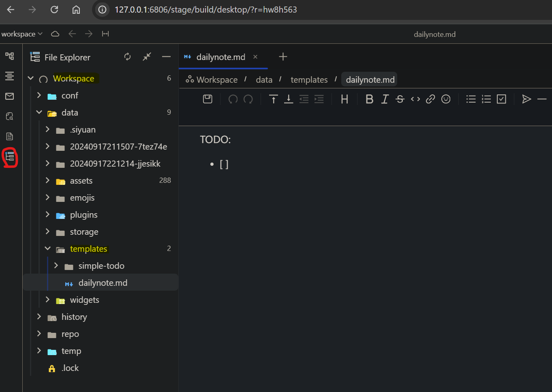Click the strikethrough toolbar icon
552x392 pixels.
click(x=400, y=99)
